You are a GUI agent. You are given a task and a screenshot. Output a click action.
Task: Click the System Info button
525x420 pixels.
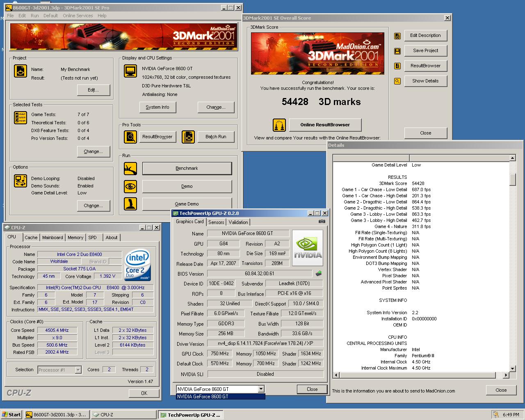(157, 107)
